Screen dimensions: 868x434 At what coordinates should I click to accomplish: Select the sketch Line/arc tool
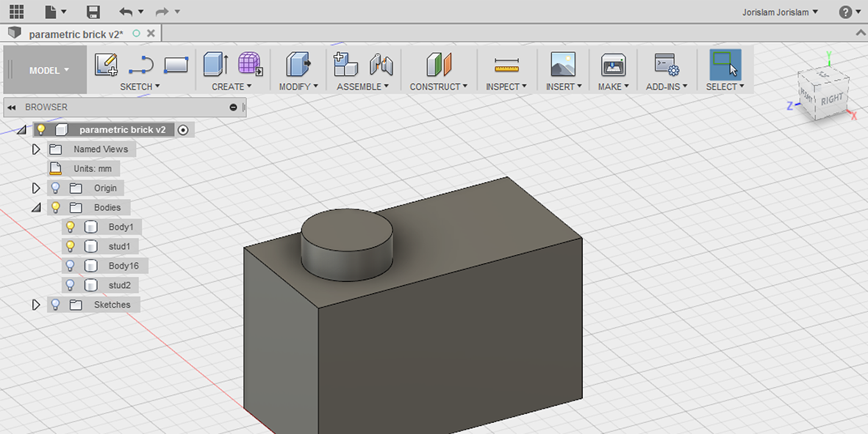[x=140, y=65]
